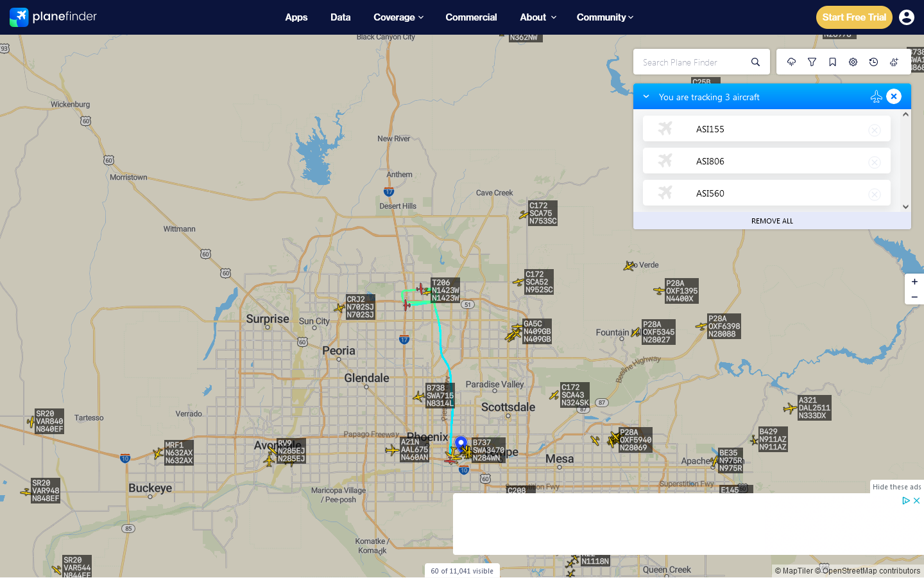Select the ASI560 tracked aircraft row
924x578 pixels.
click(x=767, y=193)
